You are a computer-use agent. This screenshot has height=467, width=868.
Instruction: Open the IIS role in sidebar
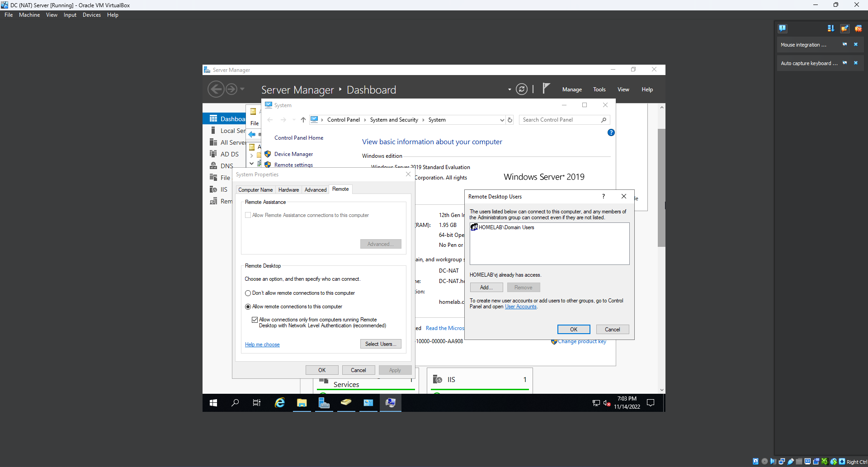pyautogui.click(x=219, y=189)
